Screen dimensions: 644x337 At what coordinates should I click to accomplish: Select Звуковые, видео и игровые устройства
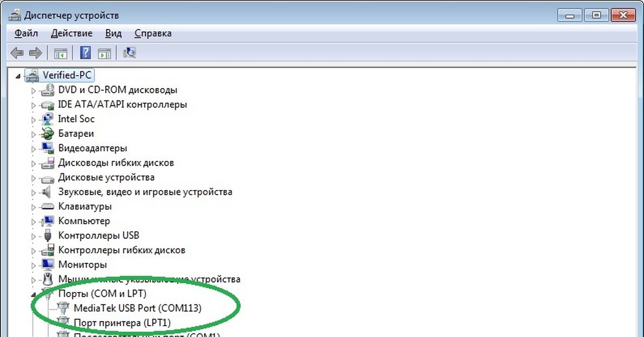pyautogui.click(x=145, y=192)
